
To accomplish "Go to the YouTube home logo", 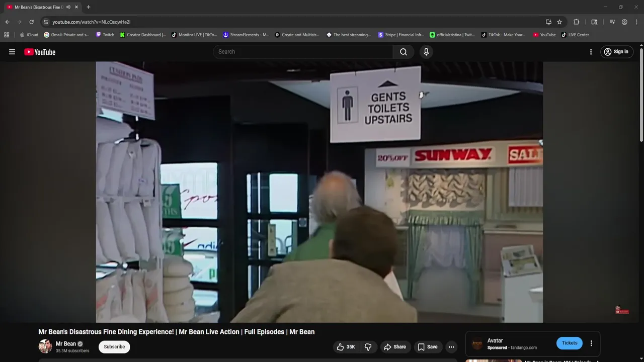I will point(40,52).
